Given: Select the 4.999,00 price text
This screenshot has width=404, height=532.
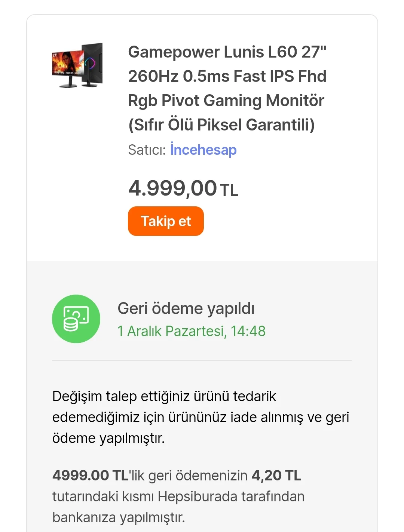Looking at the screenshot, I should coord(172,188).
